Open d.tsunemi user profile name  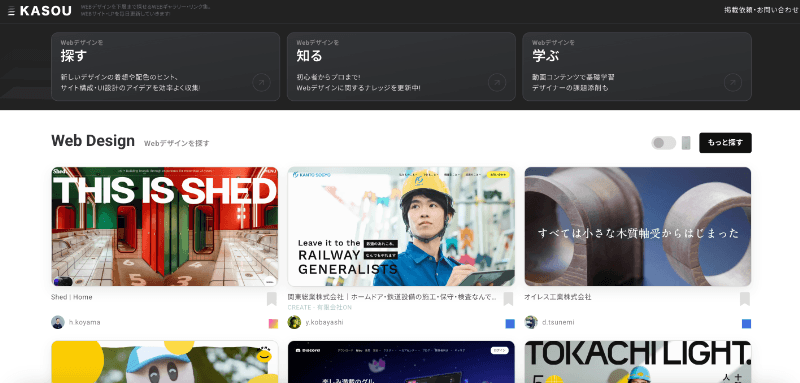[x=558, y=322]
